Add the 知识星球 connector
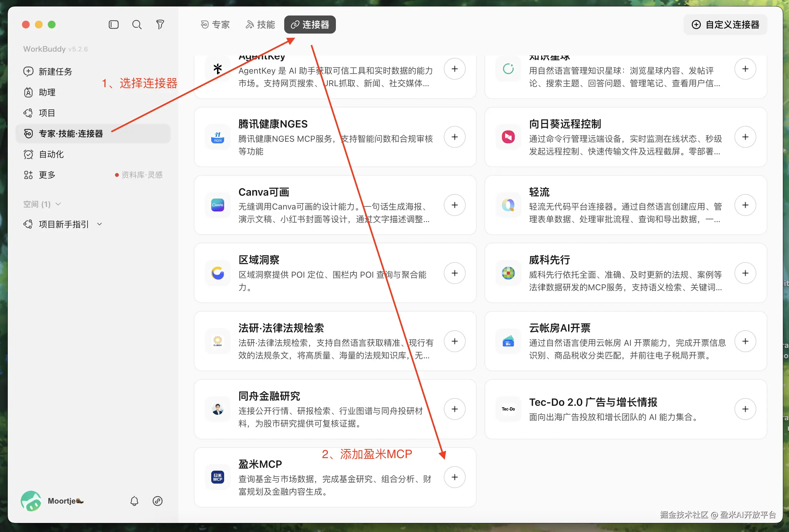Image resolution: width=789 pixels, height=532 pixels. pos(745,69)
